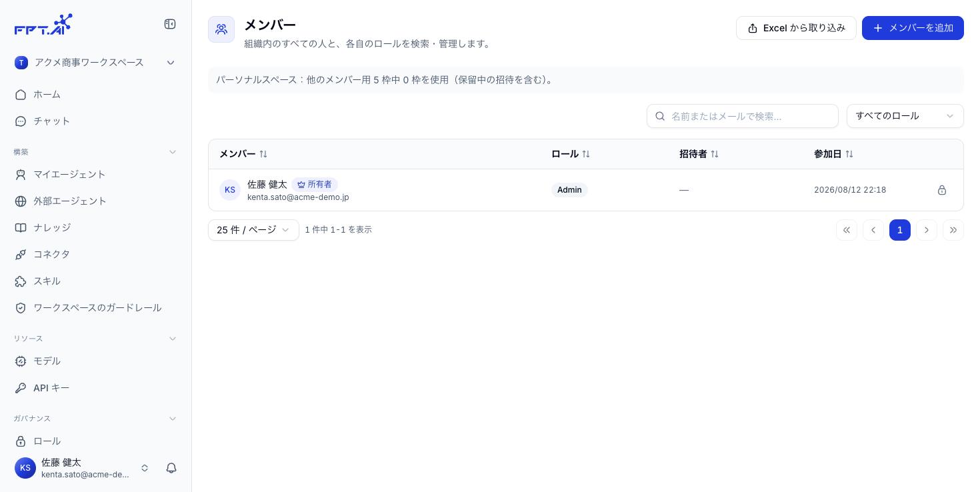Click Excel から取り込み button
This screenshot has width=980, height=492.
pos(796,28)
